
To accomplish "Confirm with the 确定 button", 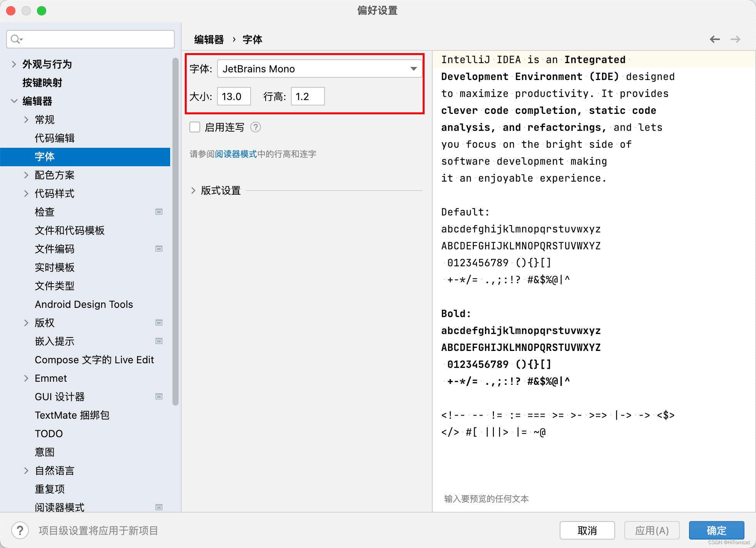I will pos(716,531).
